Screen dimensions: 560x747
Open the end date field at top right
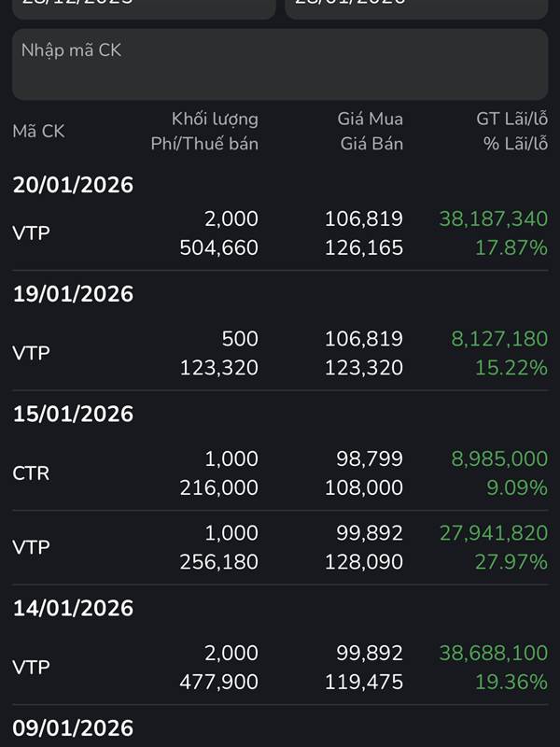pos(416,7)
